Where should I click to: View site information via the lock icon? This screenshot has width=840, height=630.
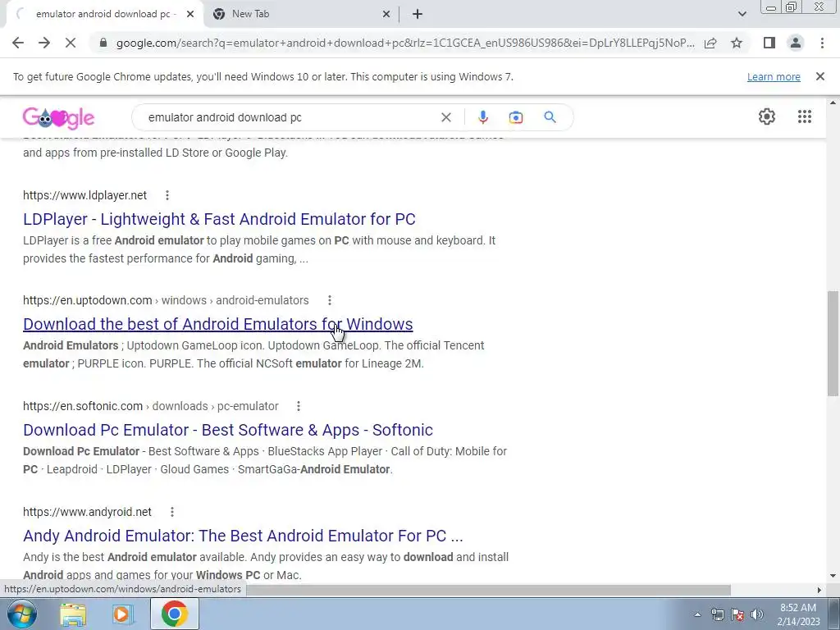tap(103, 43)
